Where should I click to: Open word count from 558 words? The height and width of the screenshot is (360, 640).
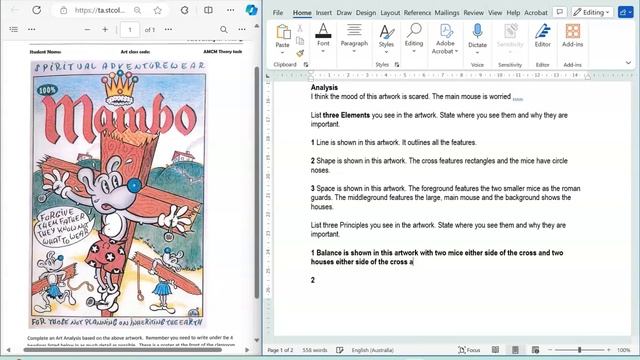tap(315, 350)
